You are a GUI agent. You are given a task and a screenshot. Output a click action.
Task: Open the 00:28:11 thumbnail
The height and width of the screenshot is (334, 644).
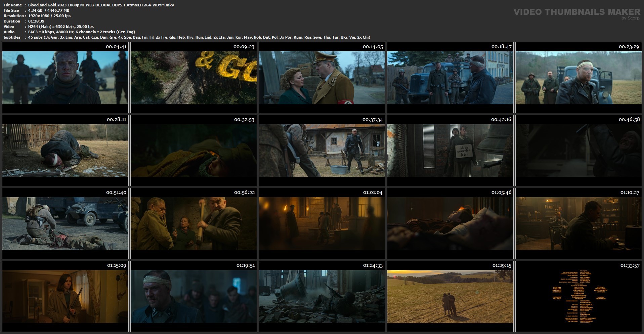[65, 151]
